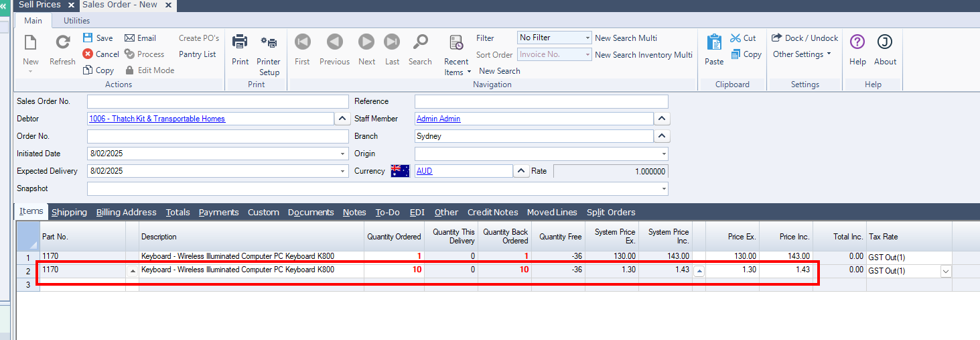This screenshot has height=340, width=980.
Task: Click the Sales Order No. input field
Action: 218,102
